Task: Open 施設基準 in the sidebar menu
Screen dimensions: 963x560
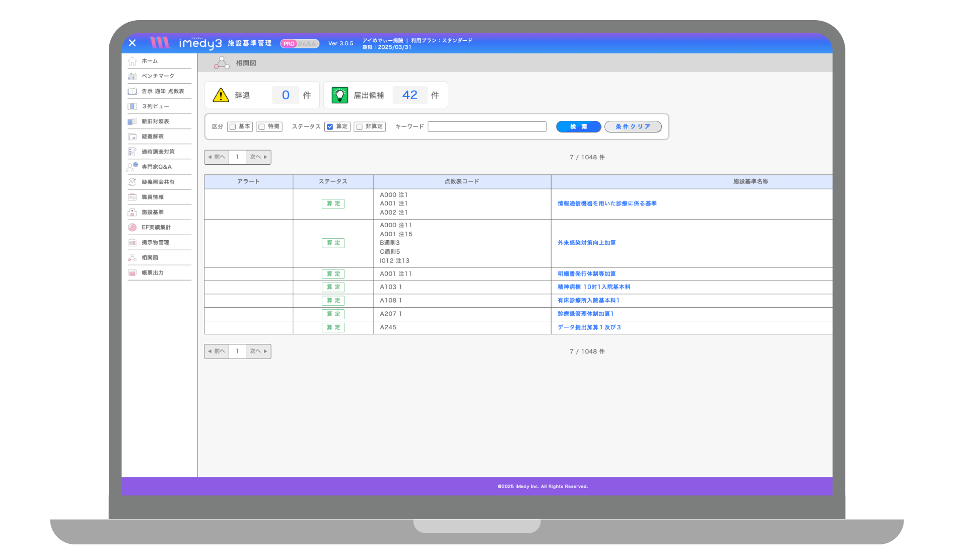Action: [153, 212]
